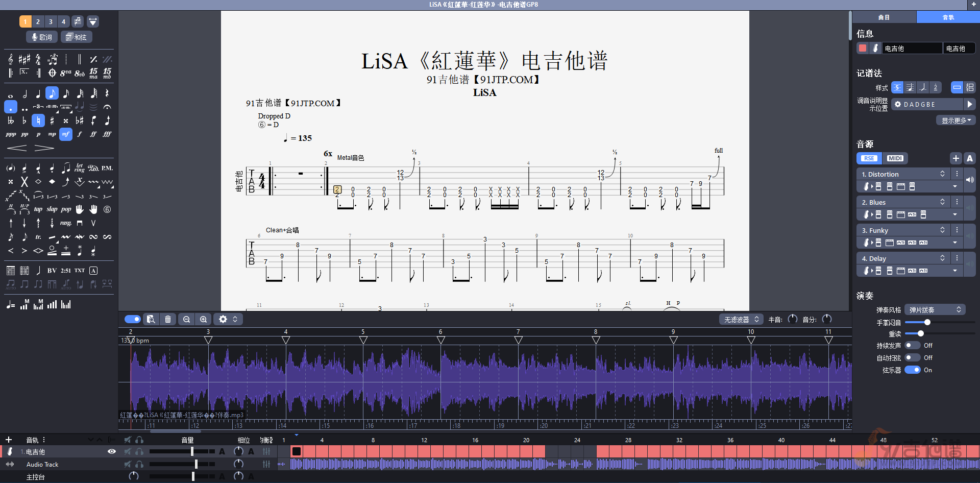Switch to the 音轨 tab
This screenshot has height=483, width=980.
[x=948, y=17]
